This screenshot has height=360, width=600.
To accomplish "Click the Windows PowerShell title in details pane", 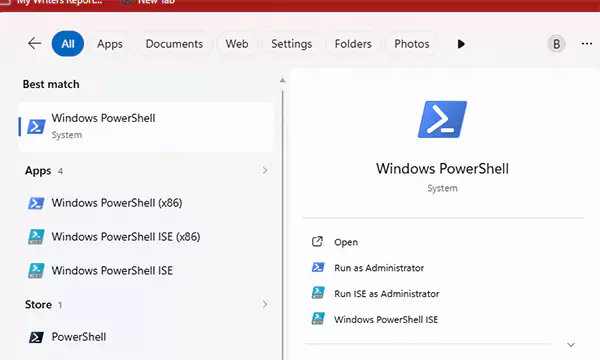I will (442, 168).
